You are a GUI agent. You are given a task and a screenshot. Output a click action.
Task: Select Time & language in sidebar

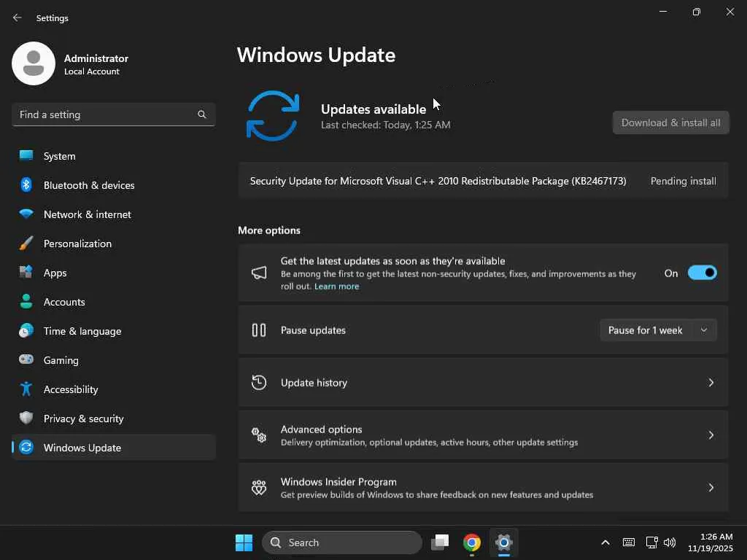[x=113, y=330]
